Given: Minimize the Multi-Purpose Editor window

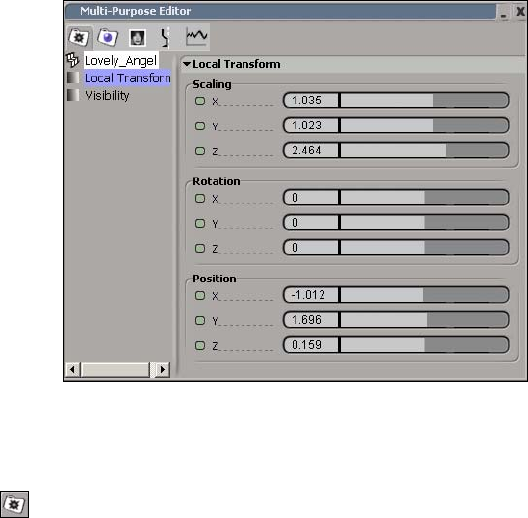Looking at the screenshot, I should [x=504, y=13].
